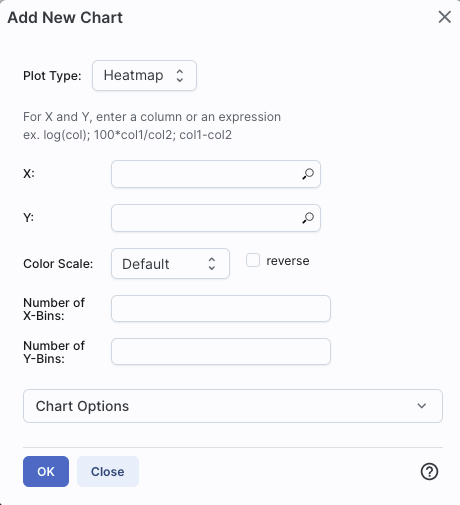Click the Close button
Screen dimensions: 460x505
coord(108,472)
